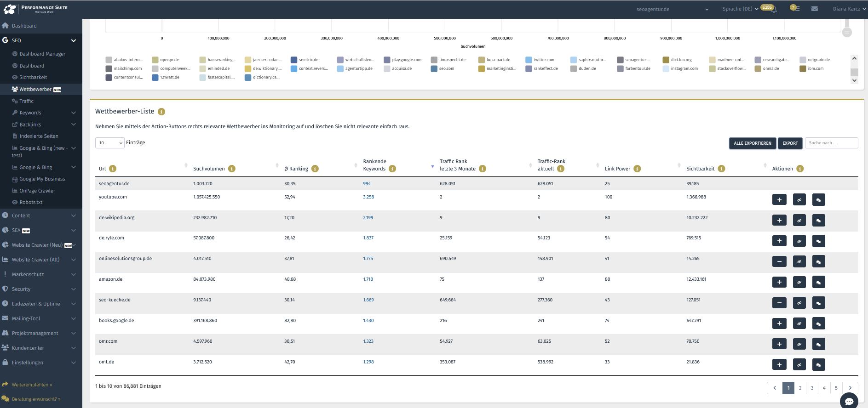
Task: Open the entries-per-page dropdown showing 10
Action: (109, 143)
